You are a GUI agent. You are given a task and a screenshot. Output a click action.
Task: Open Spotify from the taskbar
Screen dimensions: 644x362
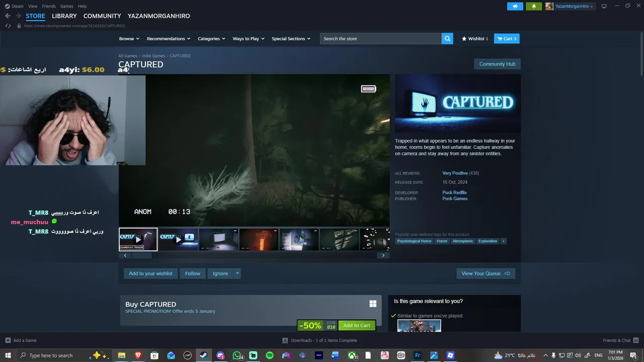[270, 355]
